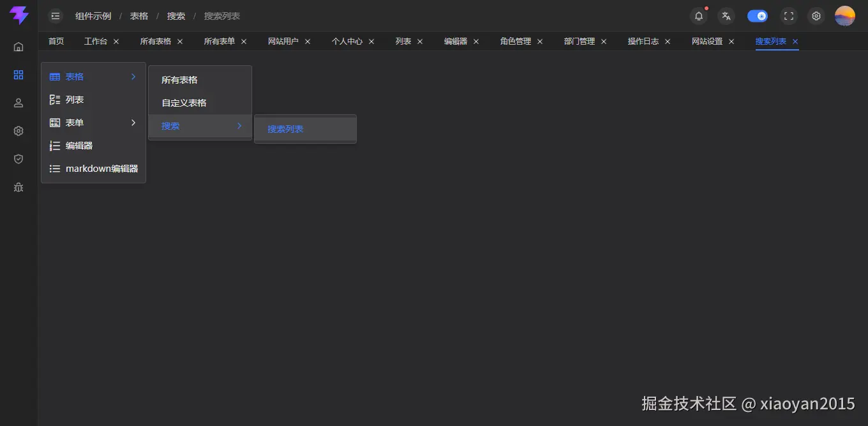Close the 操作日志 tab
868x426 pixels.
(x=668, y=42)
